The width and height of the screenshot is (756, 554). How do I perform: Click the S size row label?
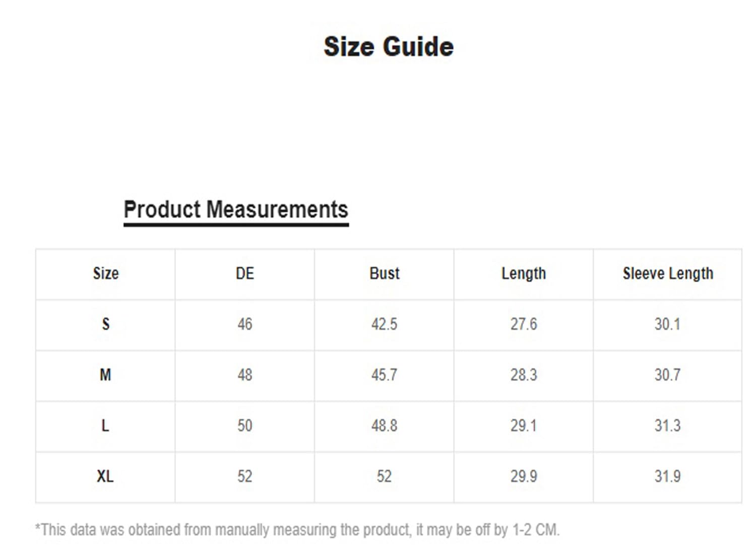pyautogui.click(x=106, y=324)
